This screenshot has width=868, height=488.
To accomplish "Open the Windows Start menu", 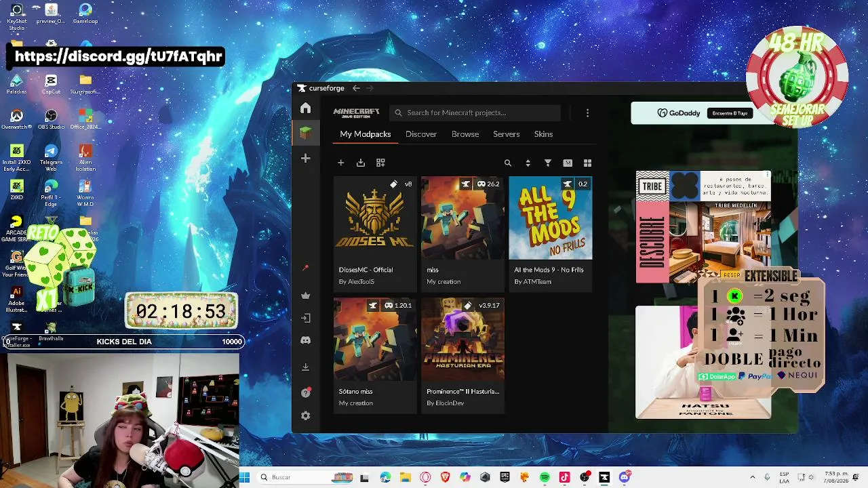I will (244, 477).
